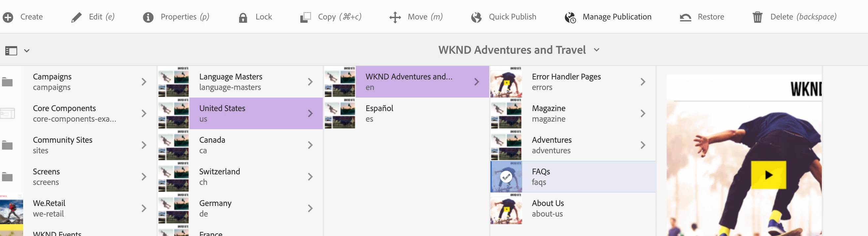868x236 pixels.
Task: Play video in the preview panel
Action: [768, 175]
